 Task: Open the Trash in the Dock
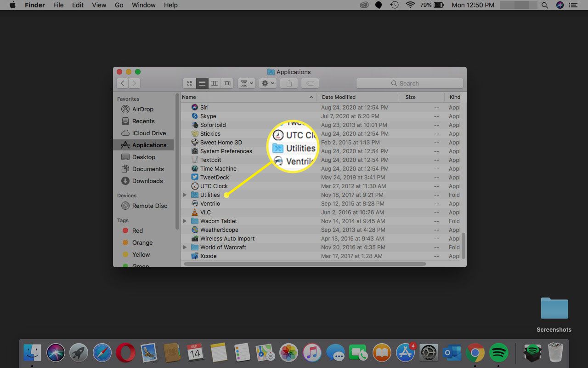[555, 353]
